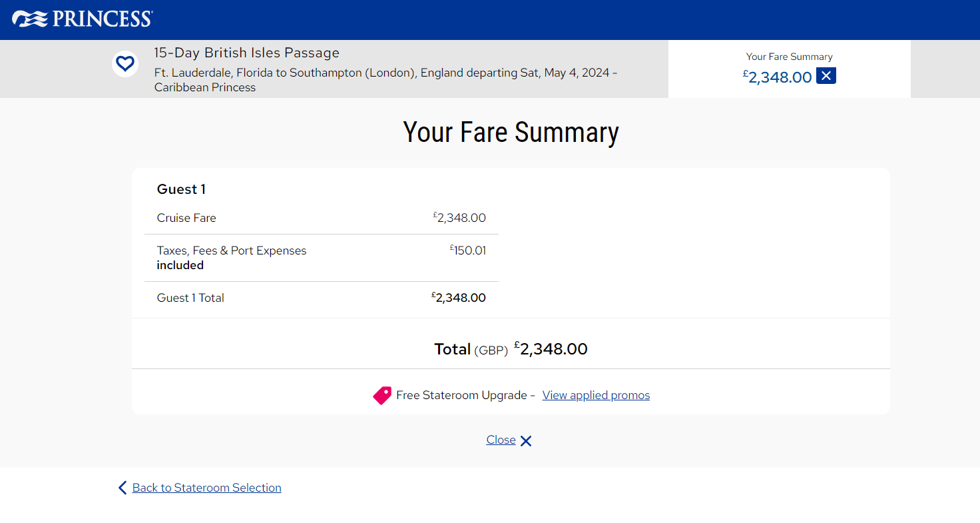
Task: Select the Cruise Fare label
Action: tap(186, 218)
